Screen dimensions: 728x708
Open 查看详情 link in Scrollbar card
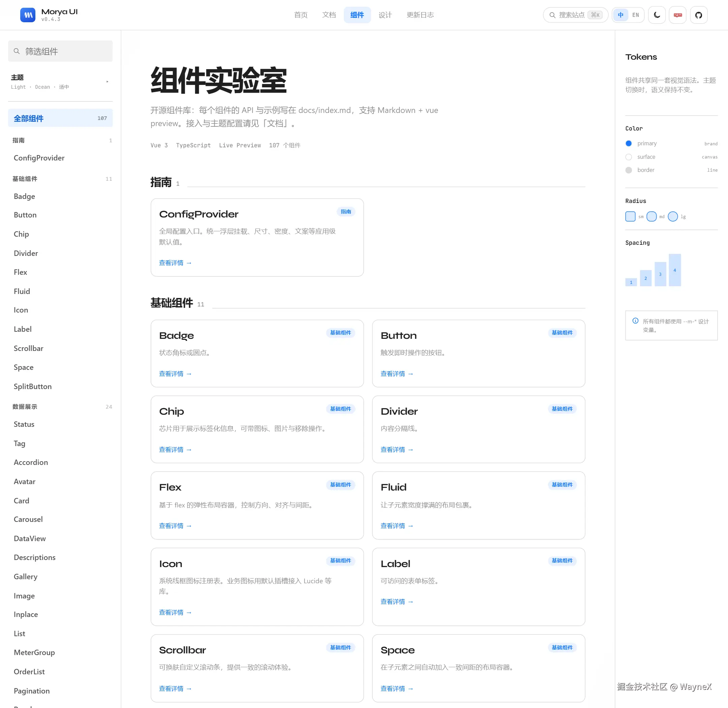pos(175,689)
